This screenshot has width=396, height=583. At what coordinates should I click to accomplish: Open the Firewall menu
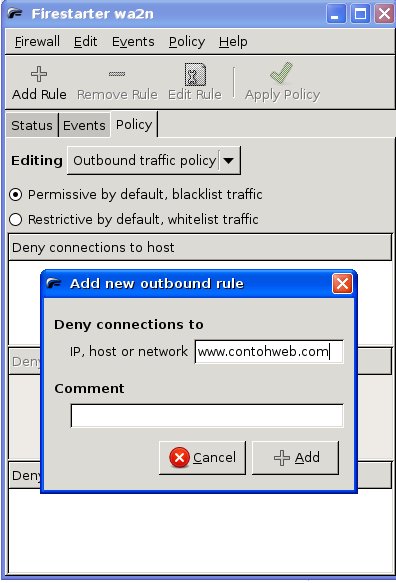pos(37,41)
